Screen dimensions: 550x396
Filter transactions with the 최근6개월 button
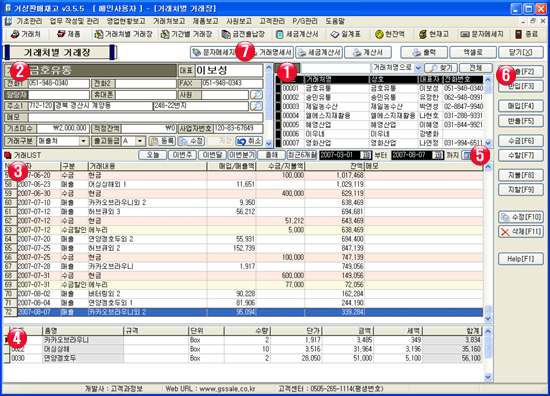[x=302, y=155]
